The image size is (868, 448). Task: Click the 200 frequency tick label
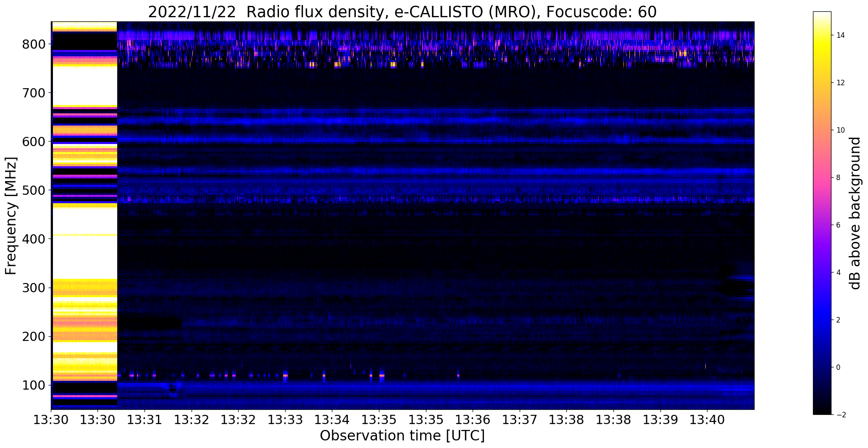(x=34, y=336)
